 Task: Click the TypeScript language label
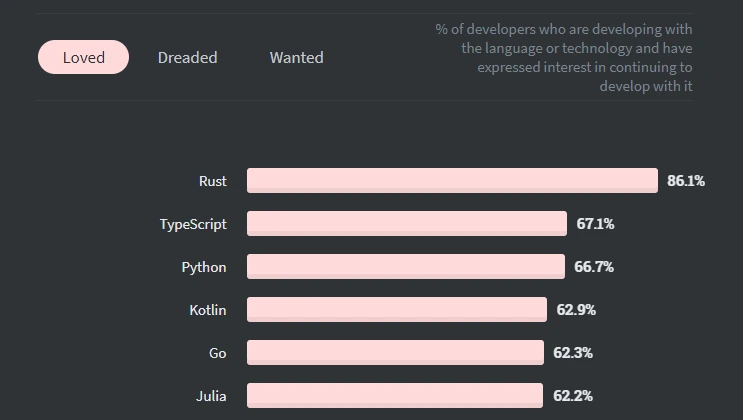193,224
